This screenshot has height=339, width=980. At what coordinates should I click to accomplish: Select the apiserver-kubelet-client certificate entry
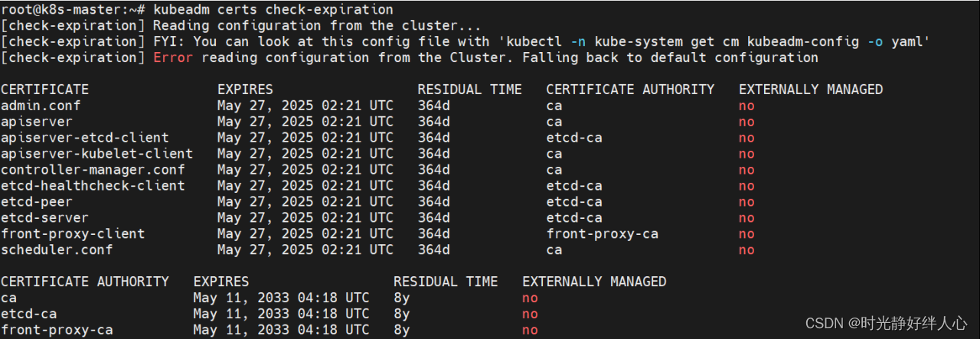coord(96,154)
